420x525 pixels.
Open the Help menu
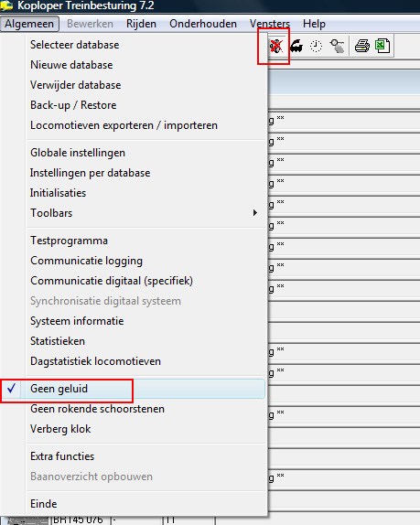(314, 24)
